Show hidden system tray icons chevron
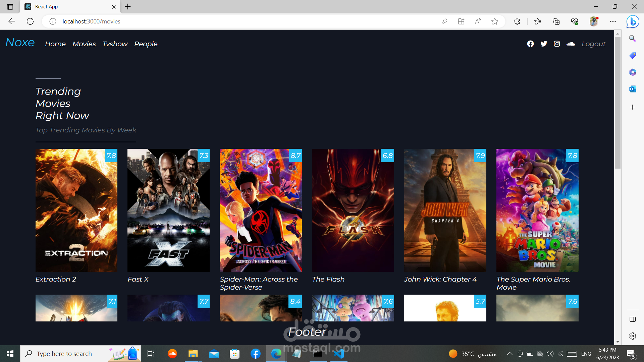 coord(509,354)
